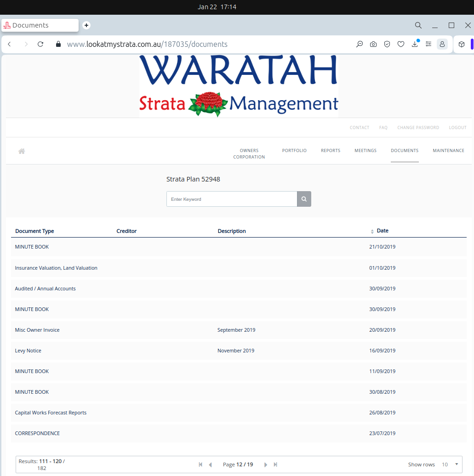Click the November 2019 description

(236, 351)
